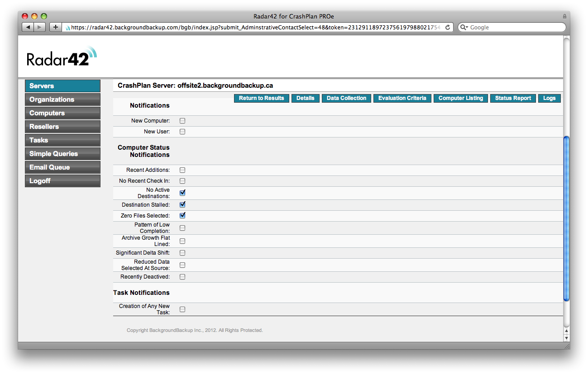588x374 pixels.
Task: Enable New User notification checkbox
Action: point(182,132)
